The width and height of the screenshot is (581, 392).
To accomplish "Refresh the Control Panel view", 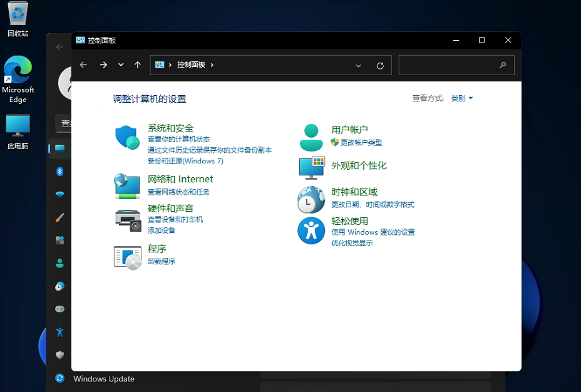I will tap(380, 65).
